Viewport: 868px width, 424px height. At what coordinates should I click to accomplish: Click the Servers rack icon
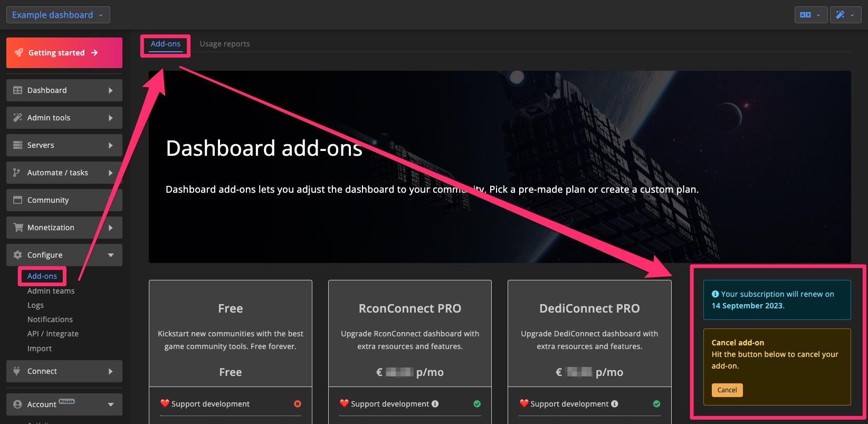[17, 145]
